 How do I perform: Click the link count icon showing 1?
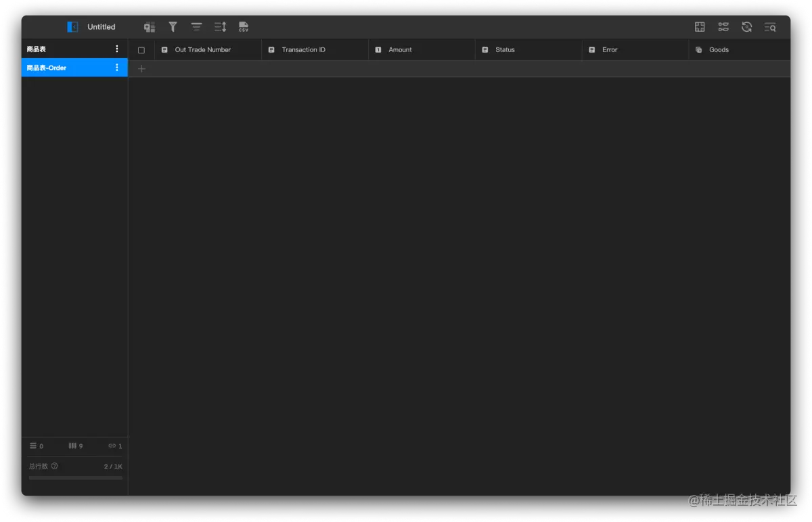coord(112,446)
